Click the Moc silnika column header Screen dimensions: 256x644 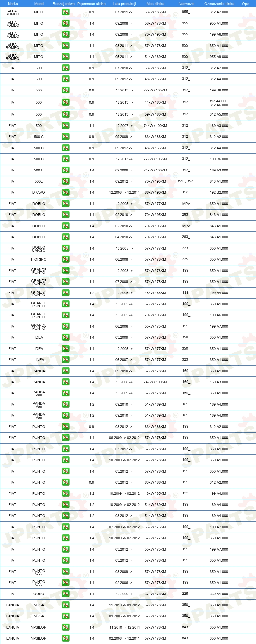click(x=155, y=4)
